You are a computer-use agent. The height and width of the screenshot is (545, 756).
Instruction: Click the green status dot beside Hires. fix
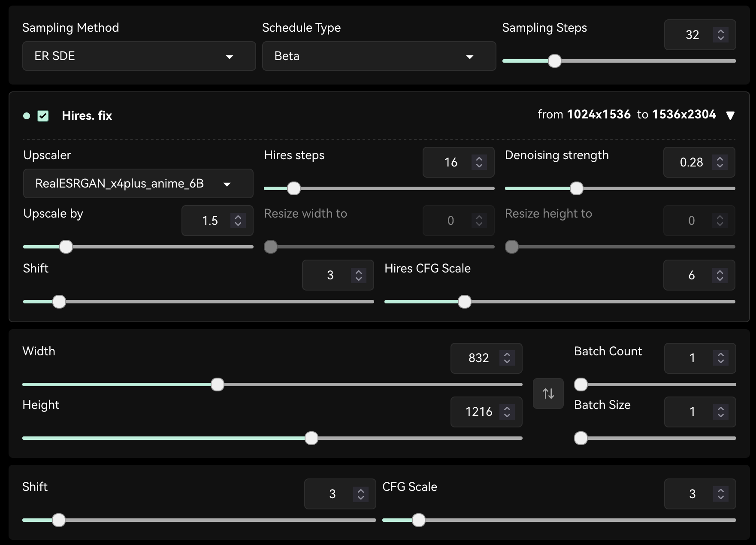tap(27, 116)
